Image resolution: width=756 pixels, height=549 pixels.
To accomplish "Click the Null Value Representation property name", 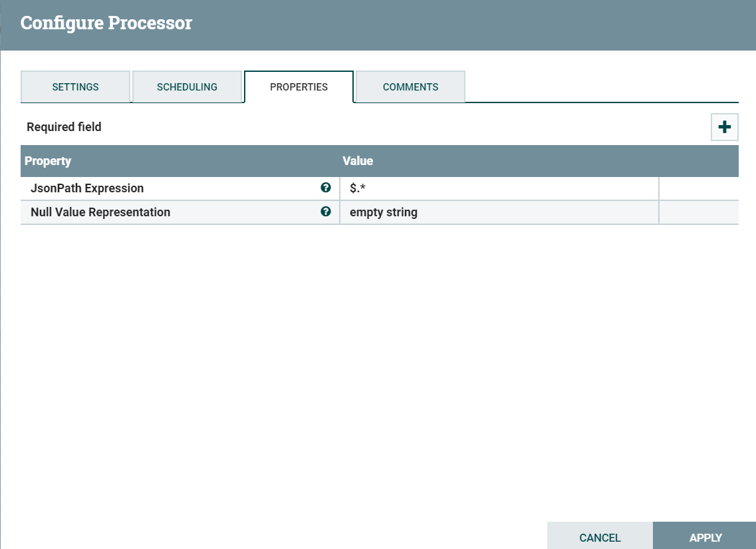I will pos(100,212).
